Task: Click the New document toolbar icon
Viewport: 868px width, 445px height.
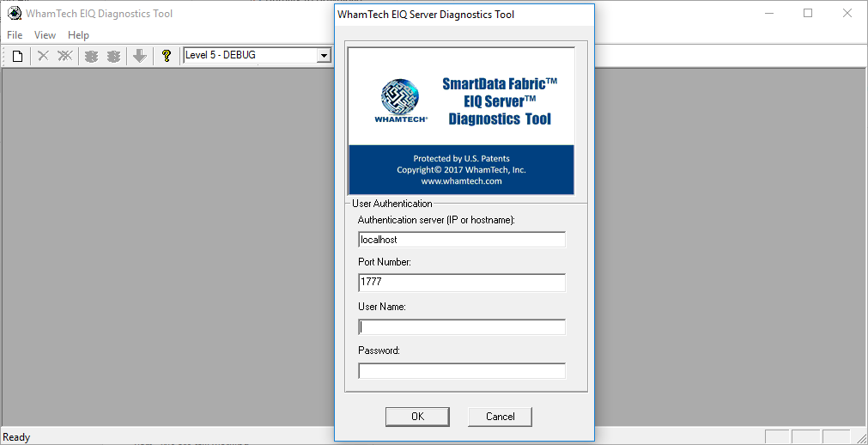Action: (x=18, y=56)
